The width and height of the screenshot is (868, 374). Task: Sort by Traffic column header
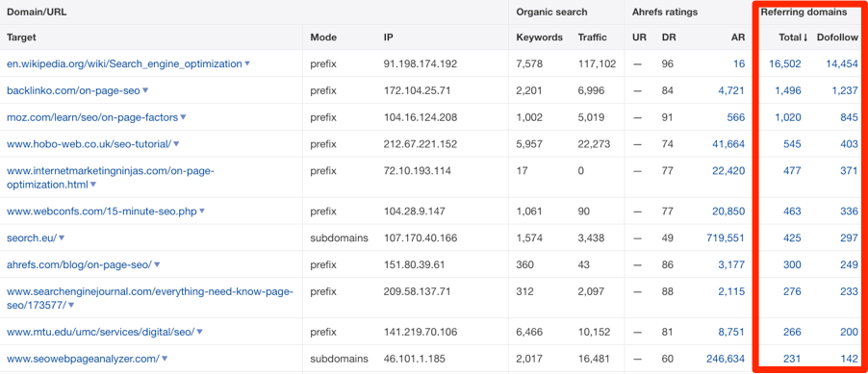point(593,37)
